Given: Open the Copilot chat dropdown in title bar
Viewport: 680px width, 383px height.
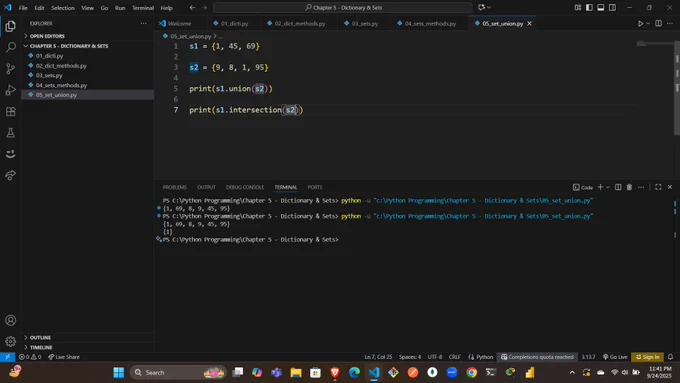Looking at the screenshot, I should coord(489,7).
